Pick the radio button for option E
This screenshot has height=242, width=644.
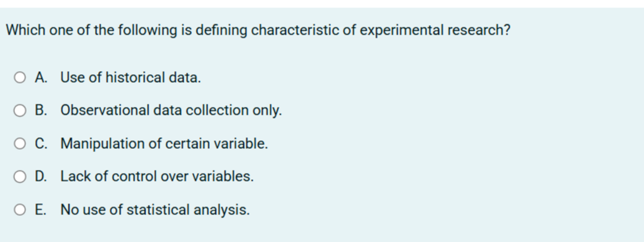pos(20,210)
